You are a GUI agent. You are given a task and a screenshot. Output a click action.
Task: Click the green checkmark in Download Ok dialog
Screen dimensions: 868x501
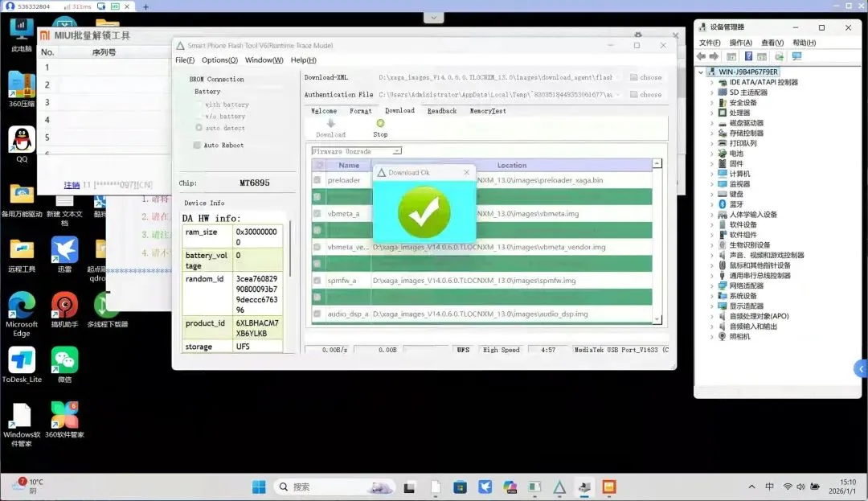424,212
